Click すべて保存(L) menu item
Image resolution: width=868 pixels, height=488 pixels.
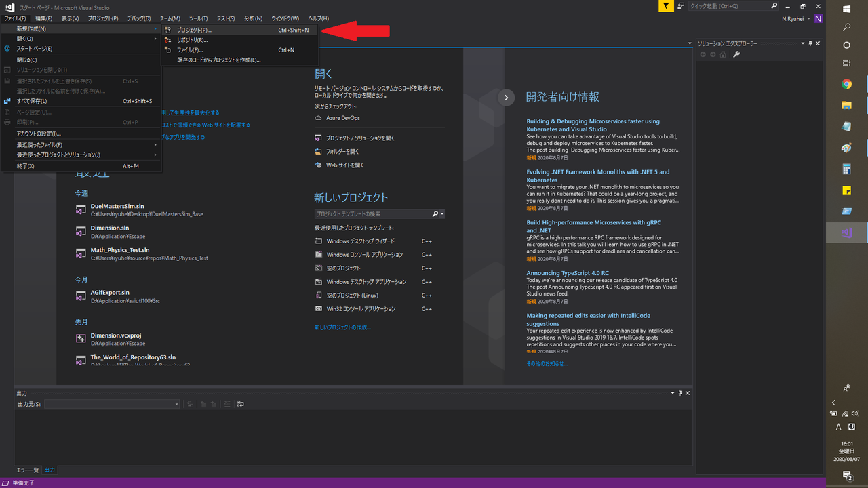pos(81,101)
